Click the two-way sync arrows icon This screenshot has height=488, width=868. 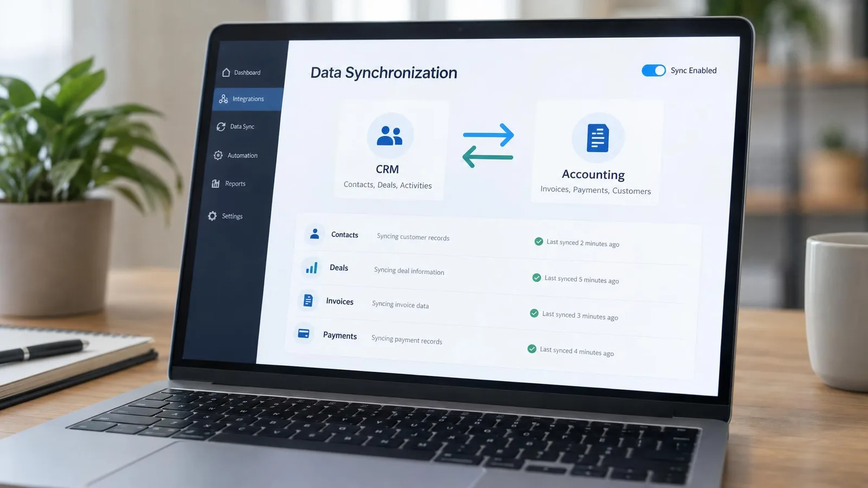[488, 145]
